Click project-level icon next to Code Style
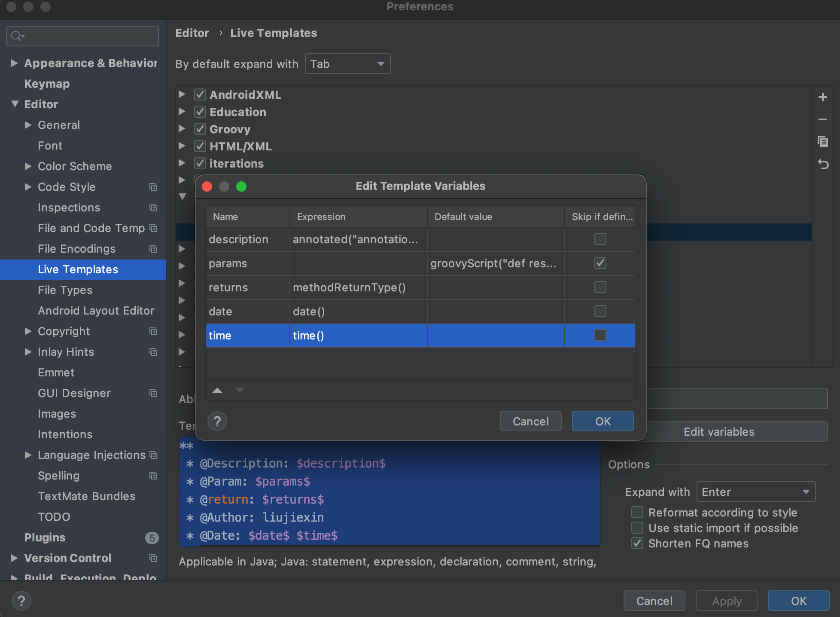Viewport: 840px width, 617px height. click(153, 187)
